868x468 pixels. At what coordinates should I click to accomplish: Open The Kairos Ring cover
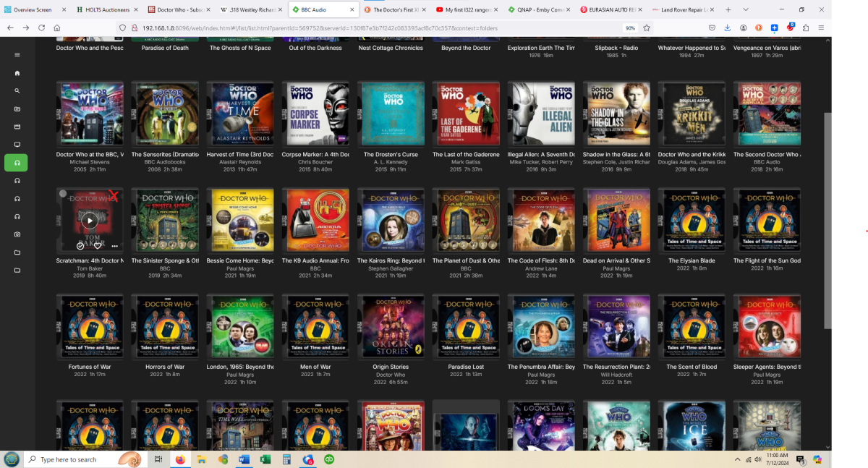point(391,221)
